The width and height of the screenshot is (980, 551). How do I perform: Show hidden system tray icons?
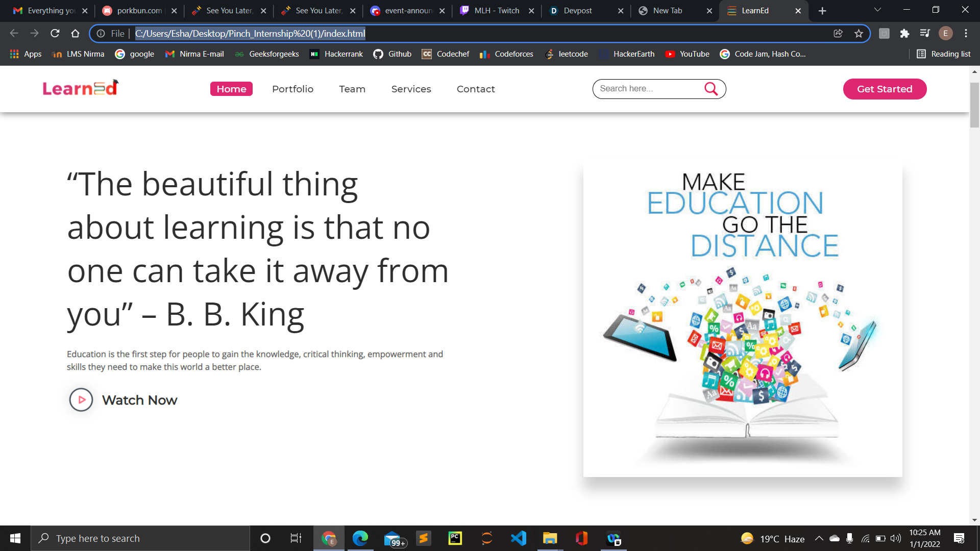pos(819,538)
